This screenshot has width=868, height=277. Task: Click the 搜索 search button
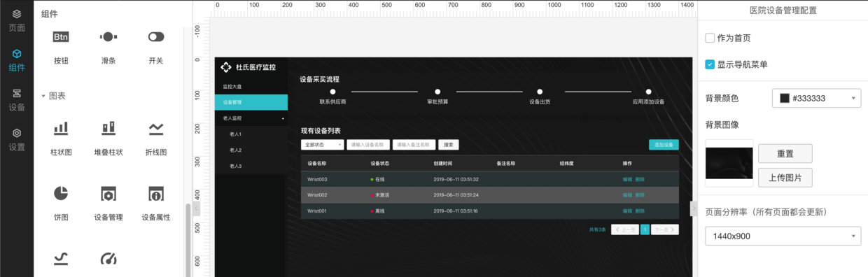(449, 145)
